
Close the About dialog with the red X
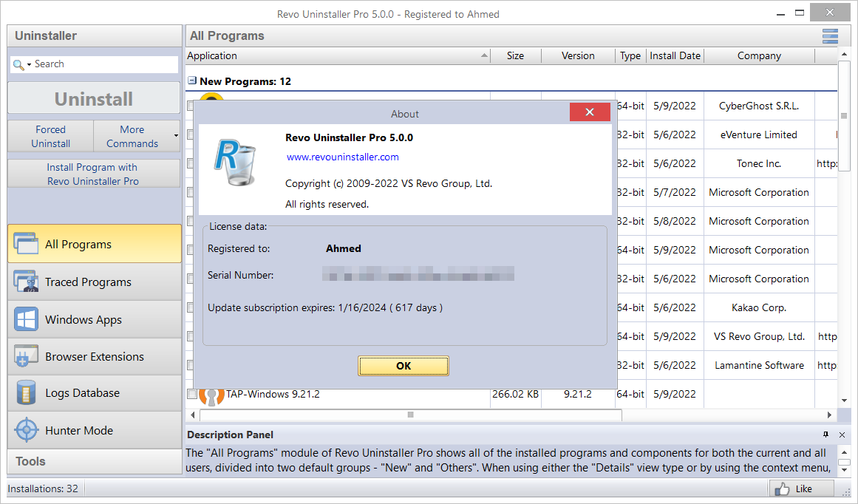589,112
